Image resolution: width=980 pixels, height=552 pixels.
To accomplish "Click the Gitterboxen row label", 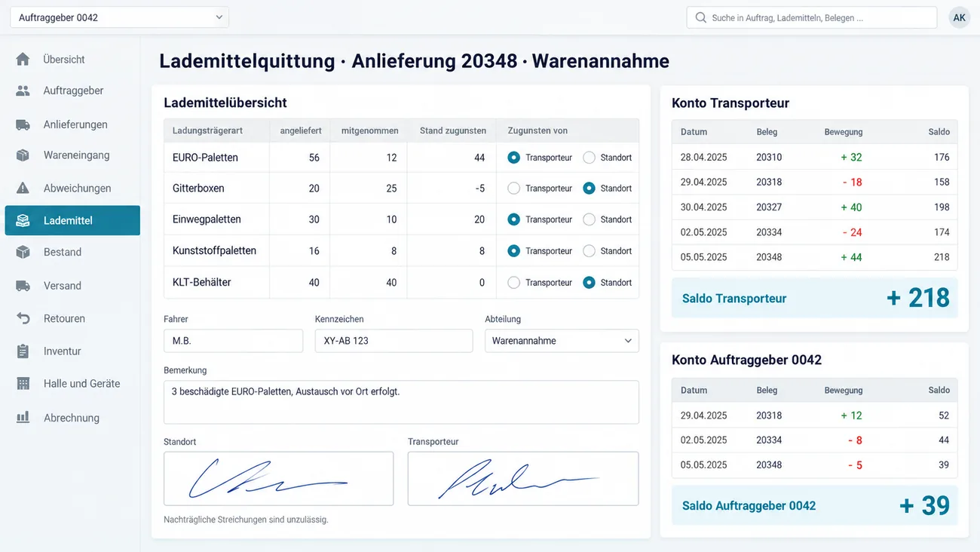I will point(198,189).
